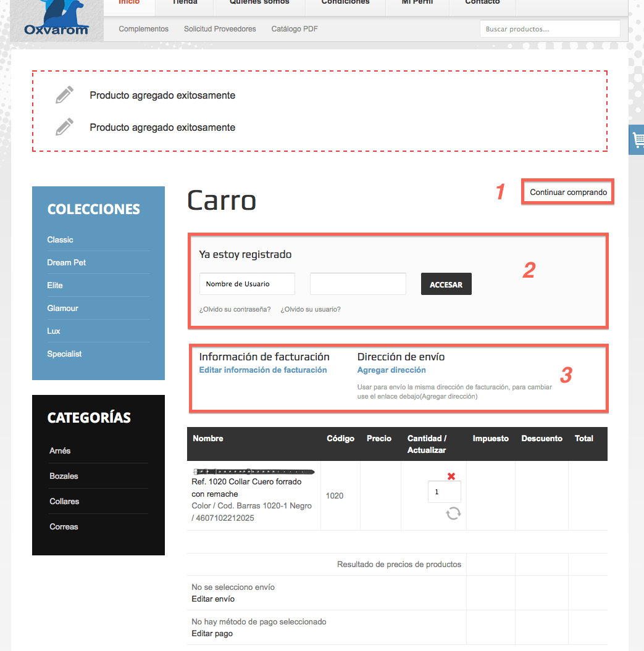This screenshot has width=644, height=651.
Task: Click the Cantidad / Actualizar column header
Action: pyautogui.click(x=427, y=444)
